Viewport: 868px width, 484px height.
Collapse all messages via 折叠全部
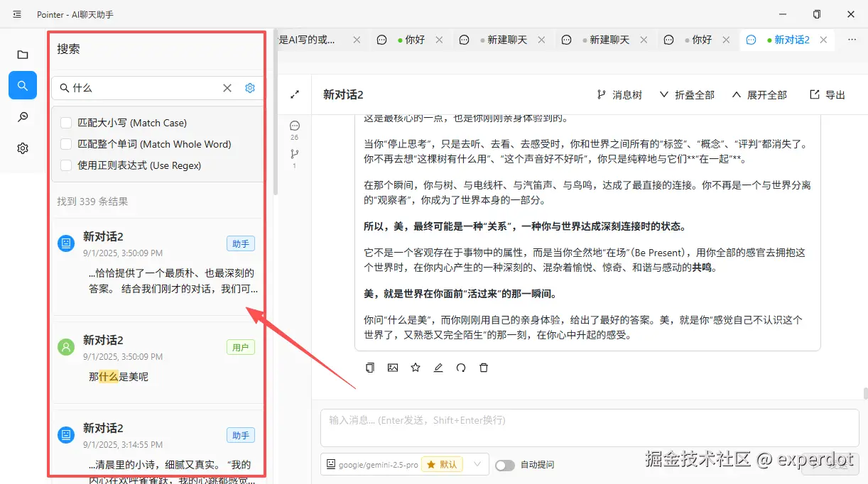point(687,94)
